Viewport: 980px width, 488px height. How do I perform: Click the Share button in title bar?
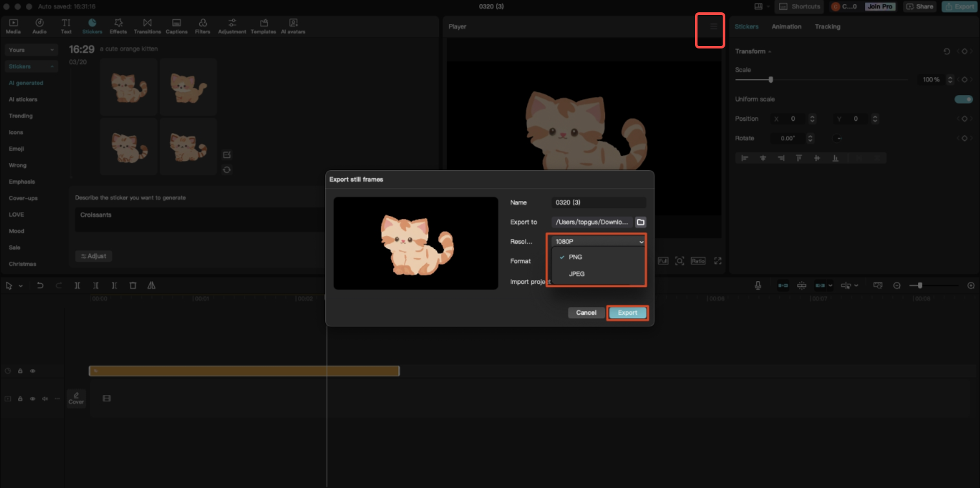pos(920,6)
